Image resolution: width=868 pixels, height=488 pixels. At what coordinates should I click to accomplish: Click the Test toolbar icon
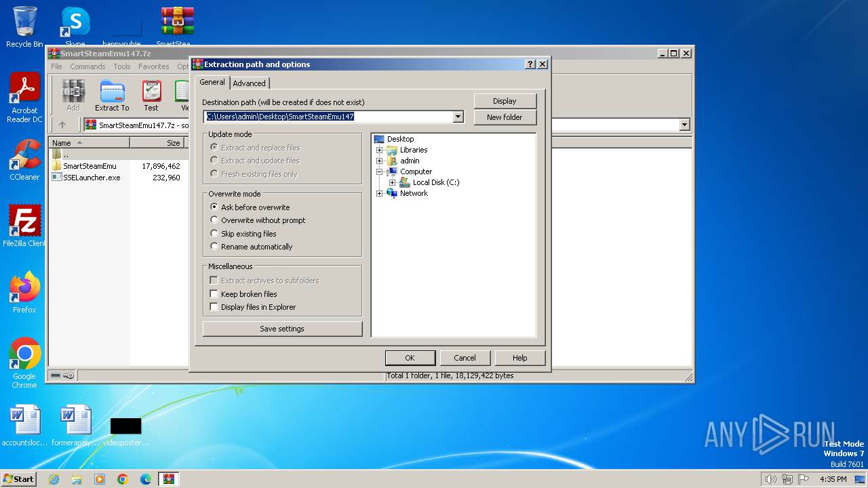[151, 96]
